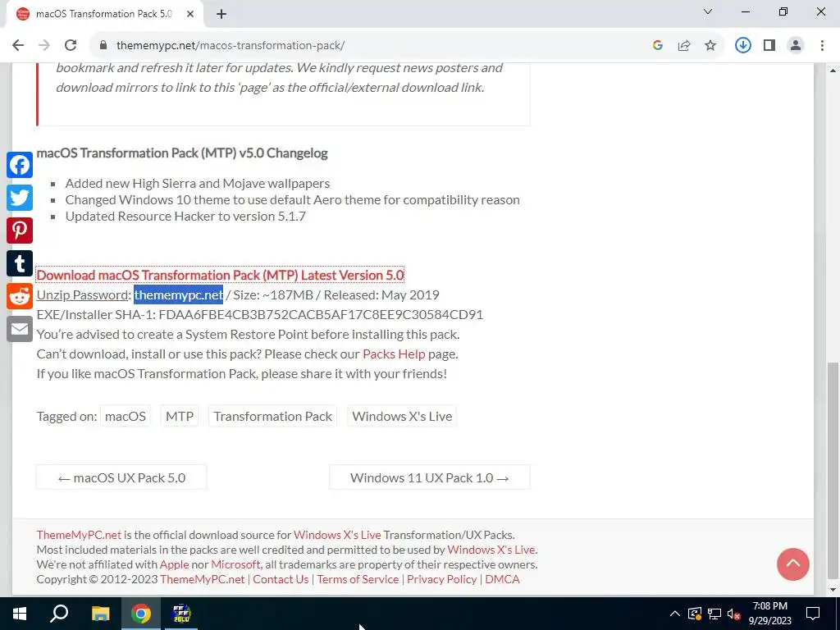840x630 pixels.
Task: Share page on Tumblr via sidebar icon
Action: coord(20,263)
